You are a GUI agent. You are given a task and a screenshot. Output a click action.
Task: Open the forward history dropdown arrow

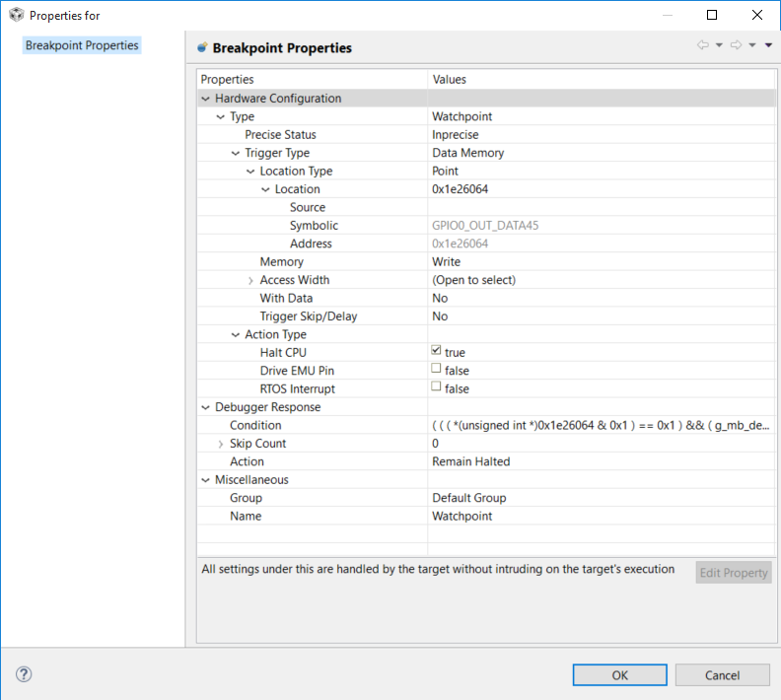[752, 45]
